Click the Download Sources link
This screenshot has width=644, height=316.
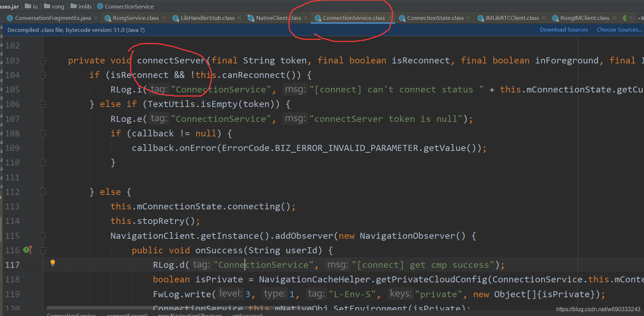coord(564,30)
